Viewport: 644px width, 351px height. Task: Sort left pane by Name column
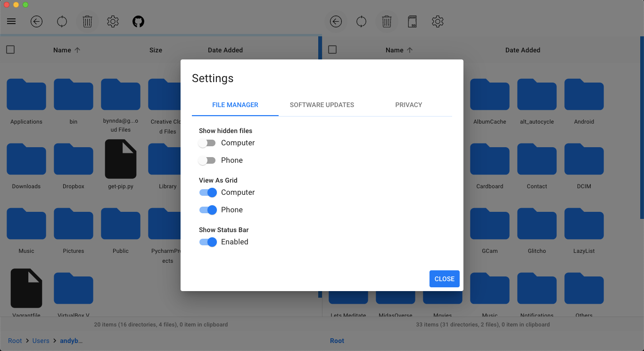pyautogui.click(x=66, y=50)
